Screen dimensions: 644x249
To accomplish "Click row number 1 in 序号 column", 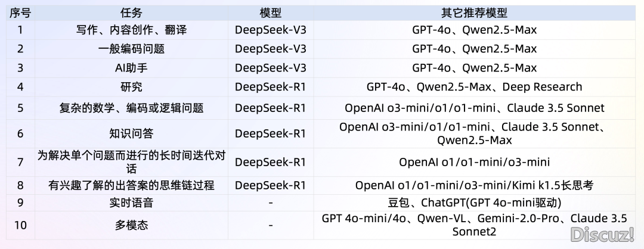I will [x=20, y=30].
